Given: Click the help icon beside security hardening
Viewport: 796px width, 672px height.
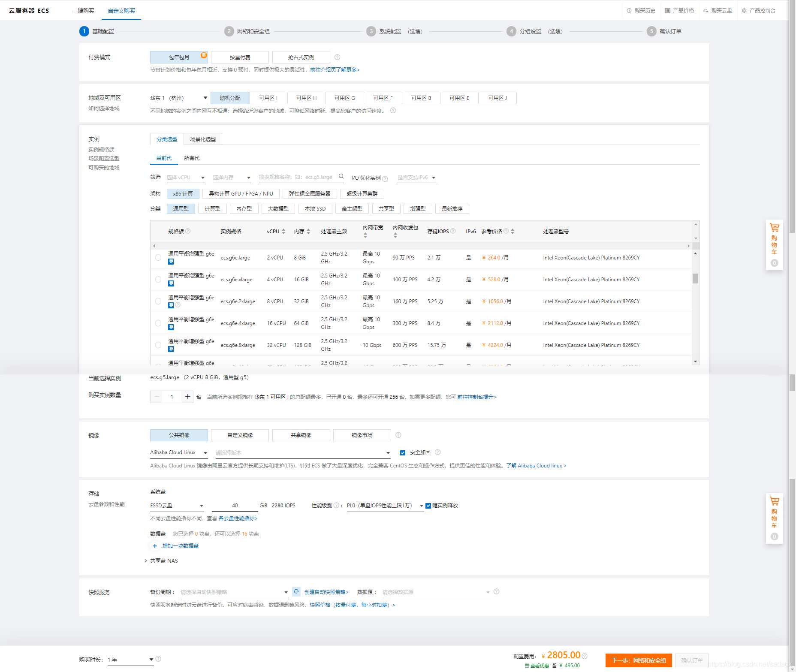Looking at the screenshot, I should point(438,452).
